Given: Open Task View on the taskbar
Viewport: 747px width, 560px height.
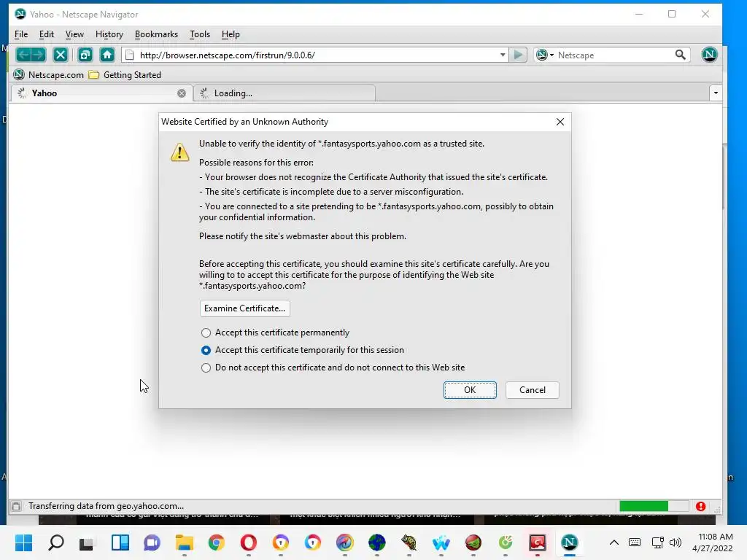Looking at the screenshot, I should click(87, 543).
